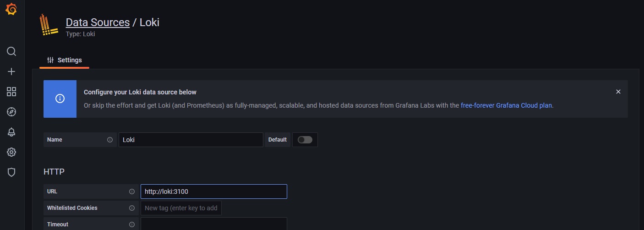Click the URL input field
644x230 pixels.
tap(214, 192)
